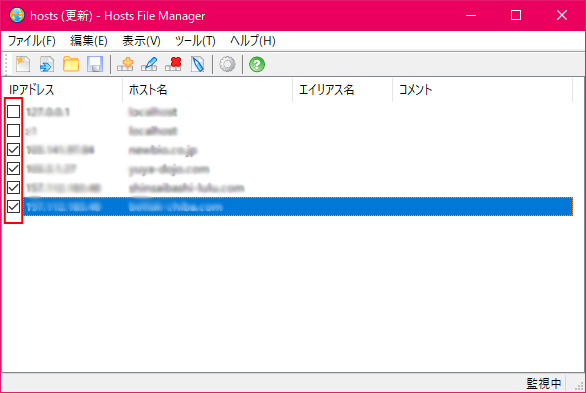Save hosts file with the floppy disk icon

pos(95,64)
